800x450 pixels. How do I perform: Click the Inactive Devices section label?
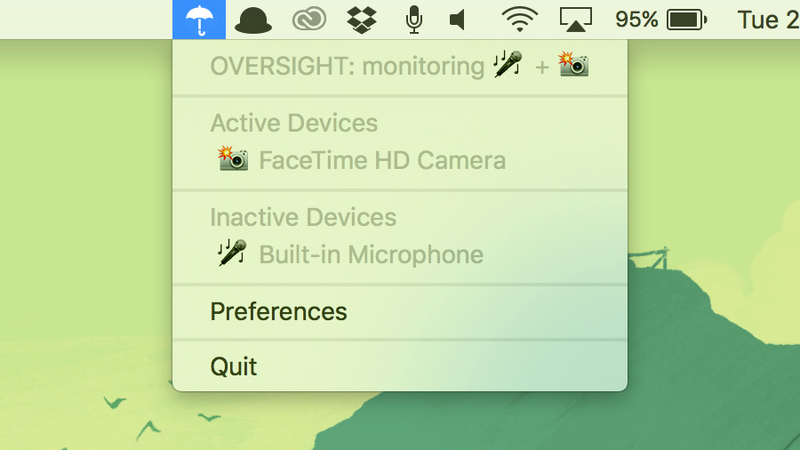coord(303,217)
